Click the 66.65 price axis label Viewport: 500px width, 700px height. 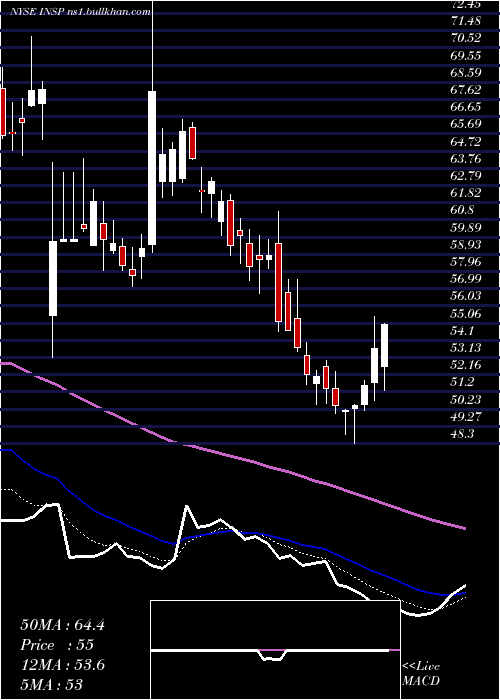pos(467,107)
